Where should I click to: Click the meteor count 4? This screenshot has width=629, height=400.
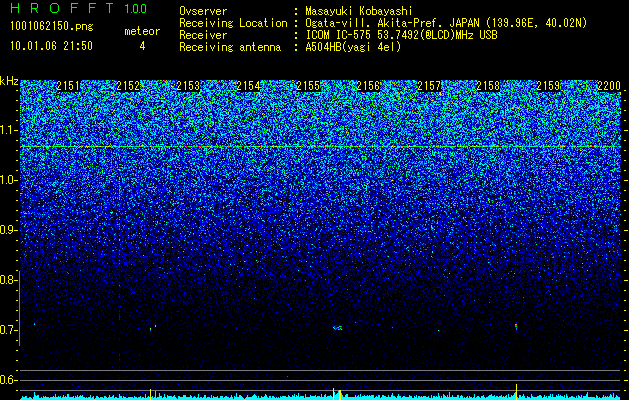click(x=142, y=46)
